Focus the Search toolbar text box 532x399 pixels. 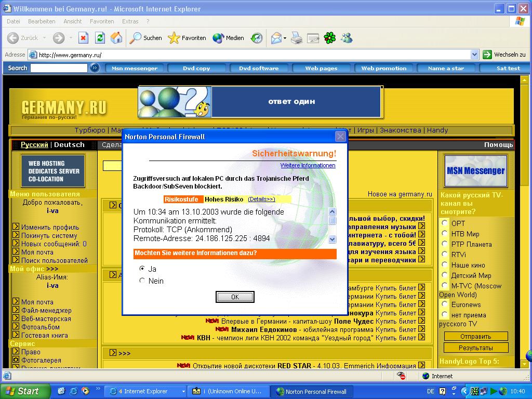tap(59, 68)
